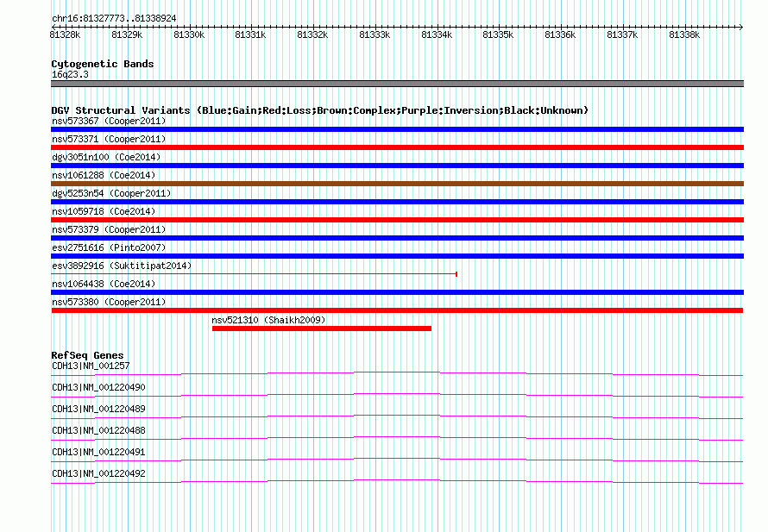The height and width of the screenshot is (532, 768).
Task: Open variant dgv3051n100 (Coe2014) label
Action: (106, 157)
